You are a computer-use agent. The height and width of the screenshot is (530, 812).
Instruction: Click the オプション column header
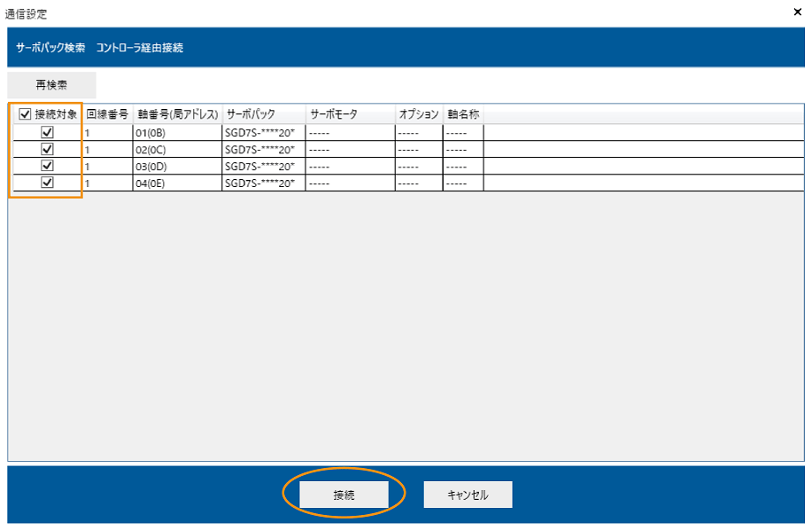click(416, 113)
